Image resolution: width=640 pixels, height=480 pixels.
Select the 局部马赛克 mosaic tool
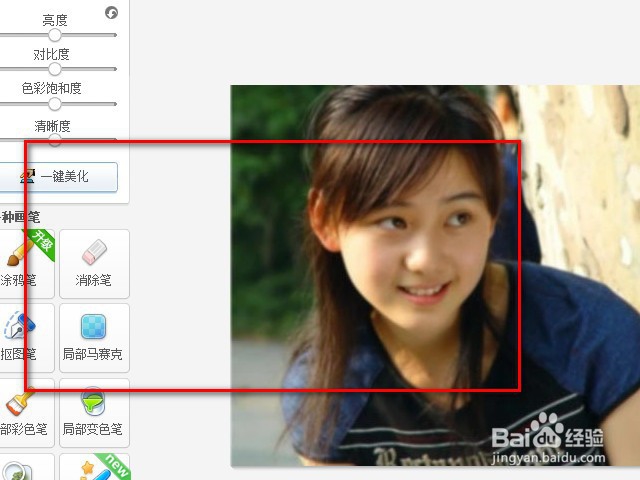[x=94, y=338]
